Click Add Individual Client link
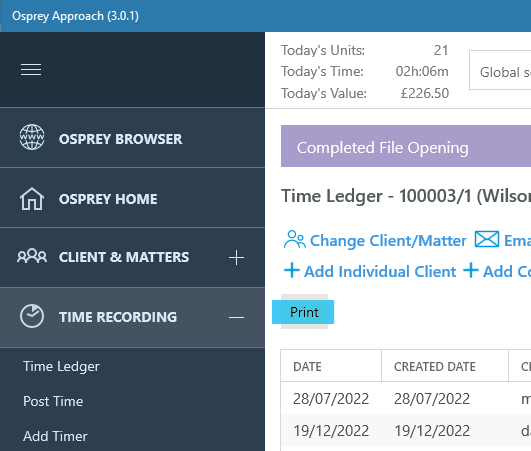Image resolution: width=531 pixels, height=451 pixels. 380,272
